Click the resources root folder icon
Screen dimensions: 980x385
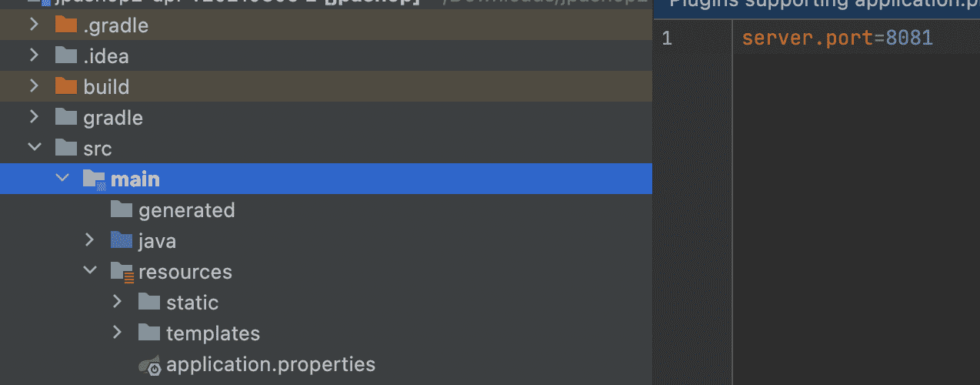(x=122, y=273)
